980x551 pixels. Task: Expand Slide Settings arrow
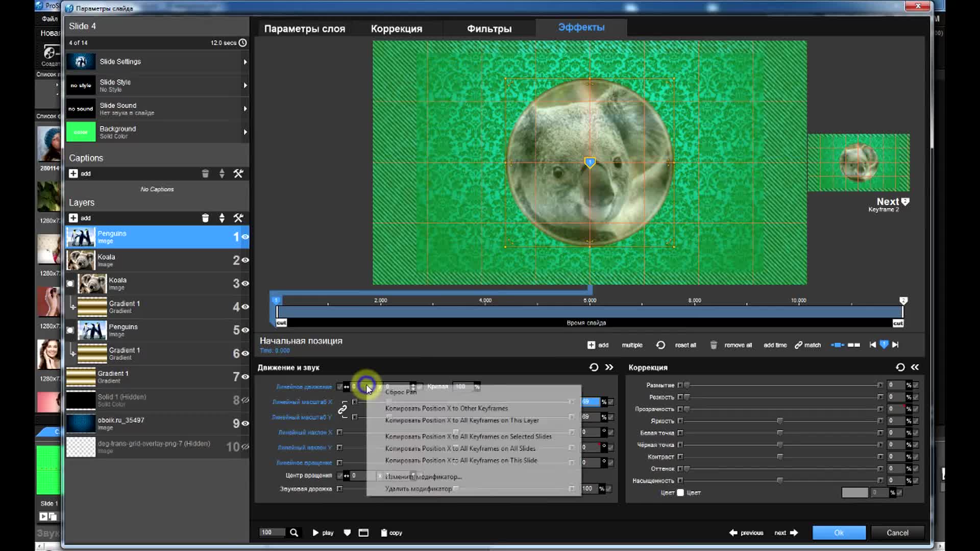click(x=246, y=62)
